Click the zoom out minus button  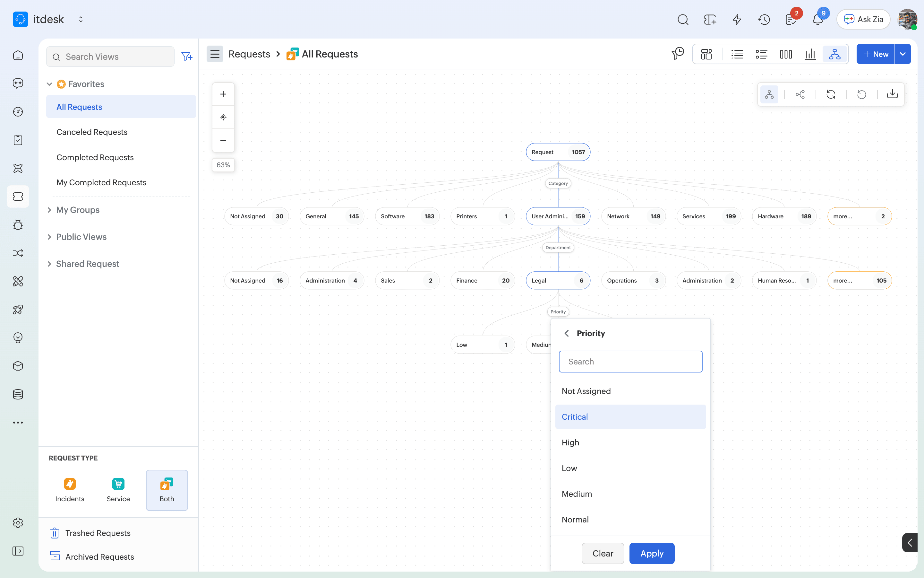[223, 141]
